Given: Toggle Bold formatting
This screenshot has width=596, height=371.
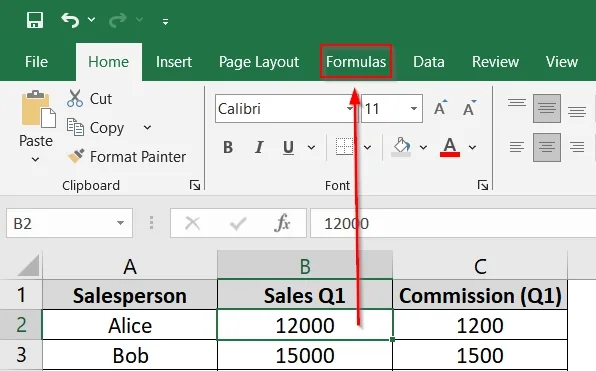Looking at the screenshot, I should (228, 147).
